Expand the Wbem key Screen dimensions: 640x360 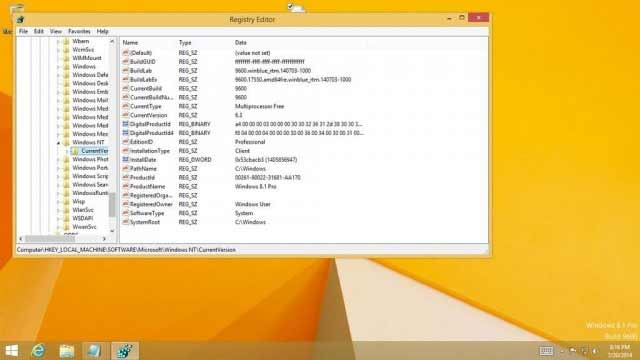[58, 41]
